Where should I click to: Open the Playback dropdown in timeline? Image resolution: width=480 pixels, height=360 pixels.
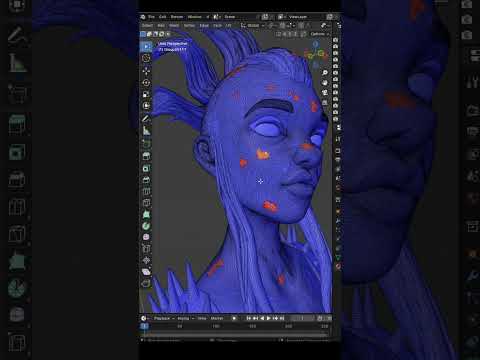click(x=164, y=318)
